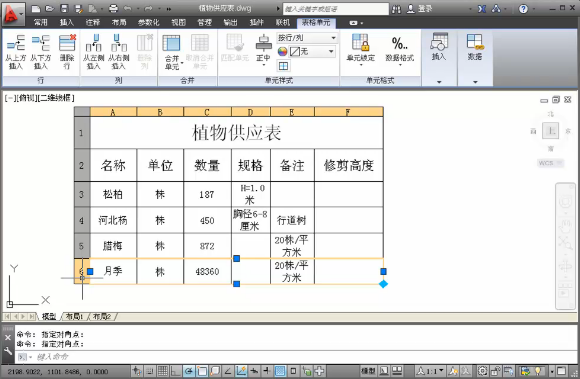The height and width of the screenshot is (379, 580).
Task: Switch to the 参数化 ribbon tab
Action: [x=148, y=23]
